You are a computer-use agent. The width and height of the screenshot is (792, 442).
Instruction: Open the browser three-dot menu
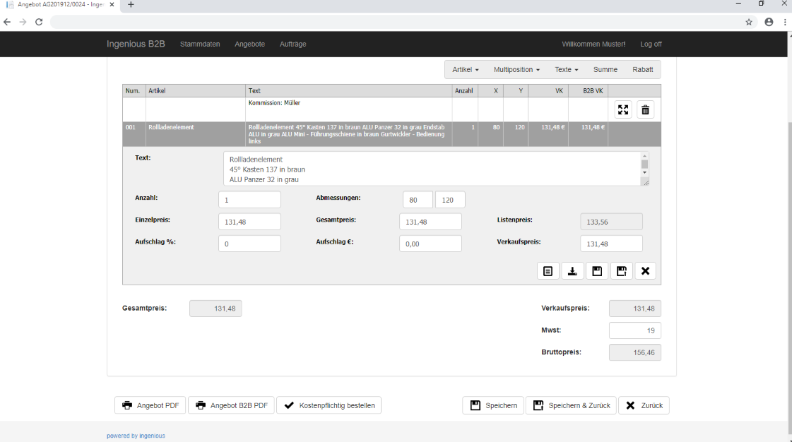(x=785, y=22)
